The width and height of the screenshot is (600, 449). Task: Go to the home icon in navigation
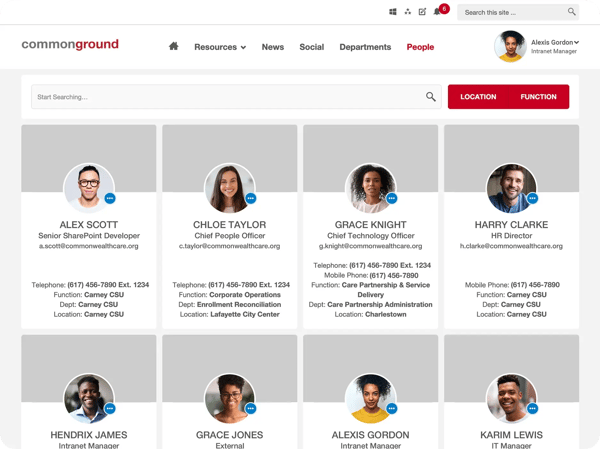point(173,46)
